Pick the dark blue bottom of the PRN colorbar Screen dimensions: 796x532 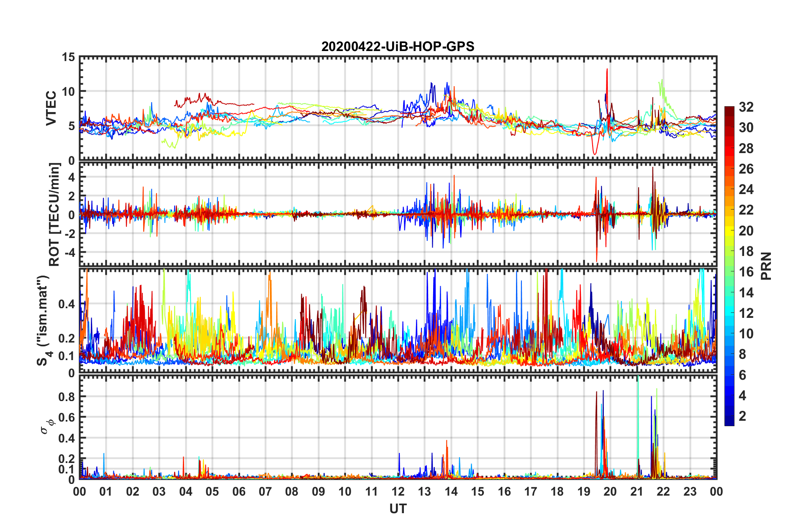[729, 422]
